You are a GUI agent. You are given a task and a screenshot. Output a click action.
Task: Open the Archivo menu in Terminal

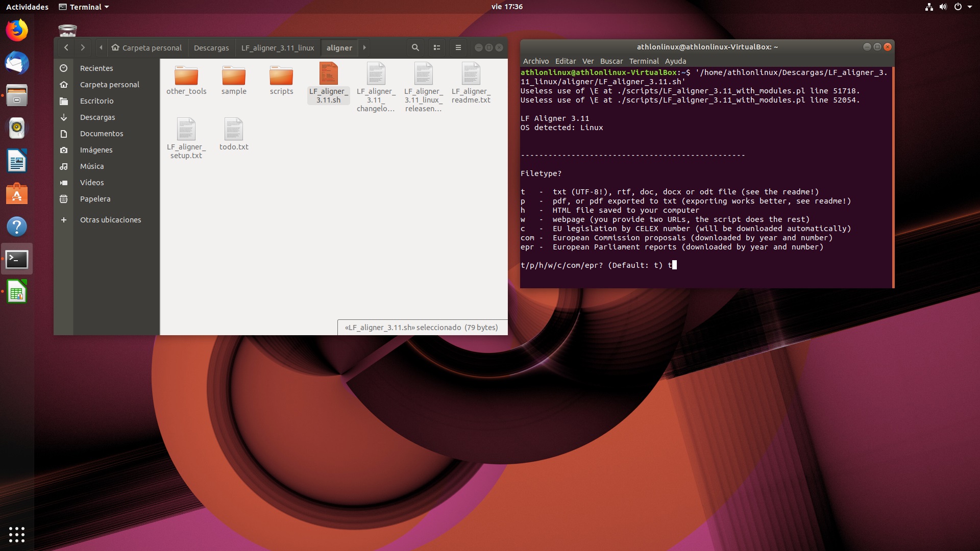coord(536,61)
